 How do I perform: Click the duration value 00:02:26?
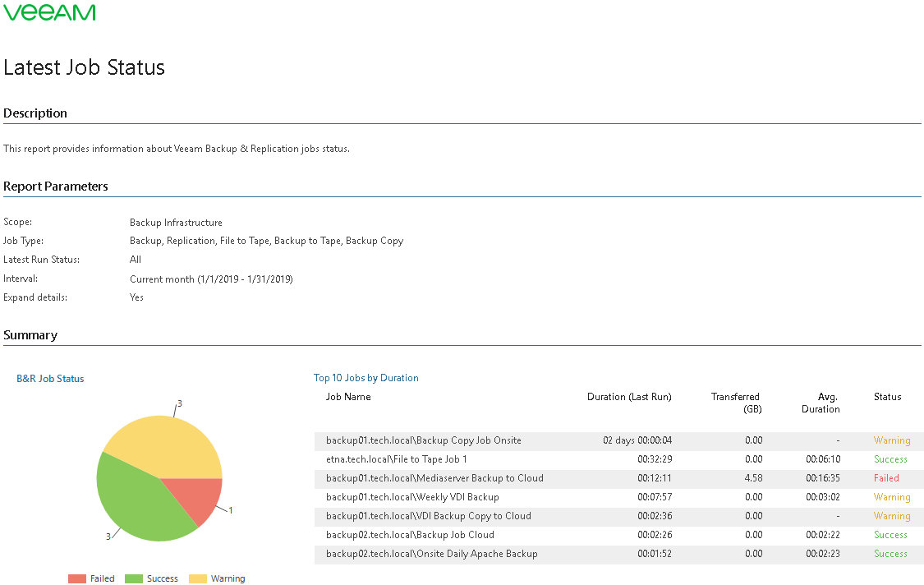655,535
